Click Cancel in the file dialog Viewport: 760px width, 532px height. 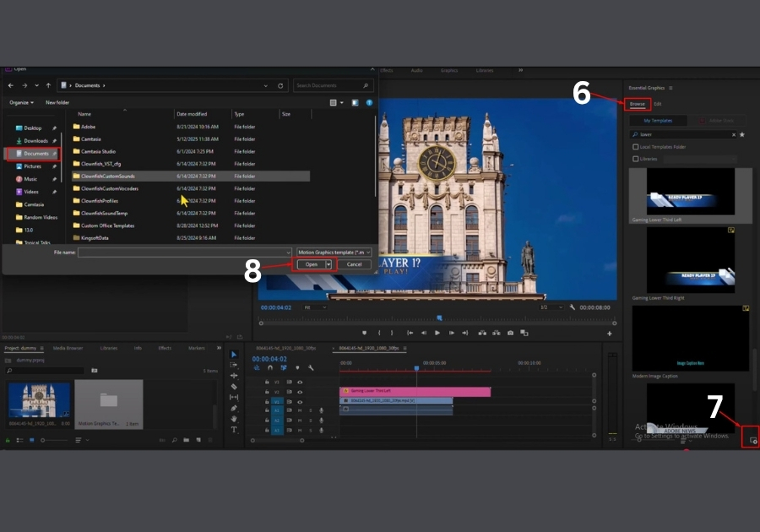click(x=354, y=264)
